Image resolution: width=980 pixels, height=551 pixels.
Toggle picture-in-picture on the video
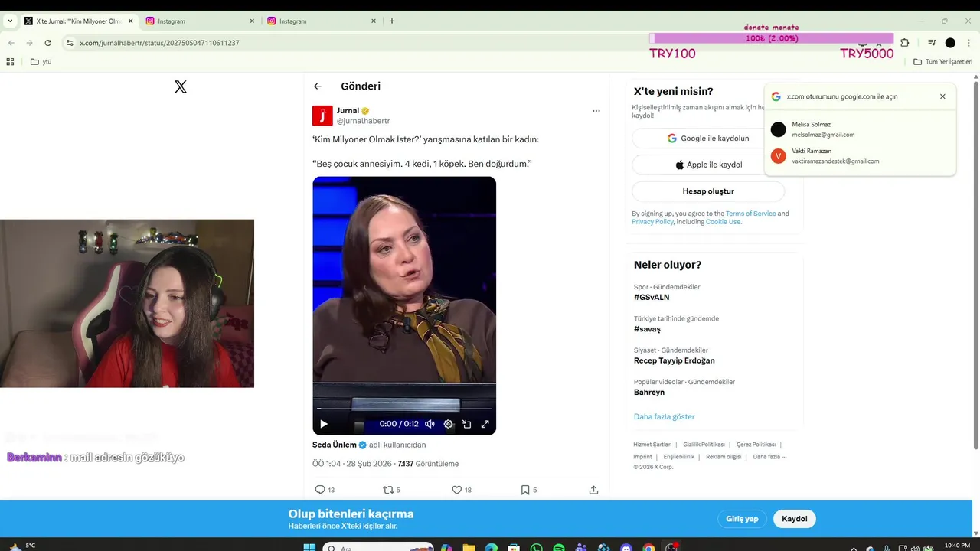click(467, 424)
